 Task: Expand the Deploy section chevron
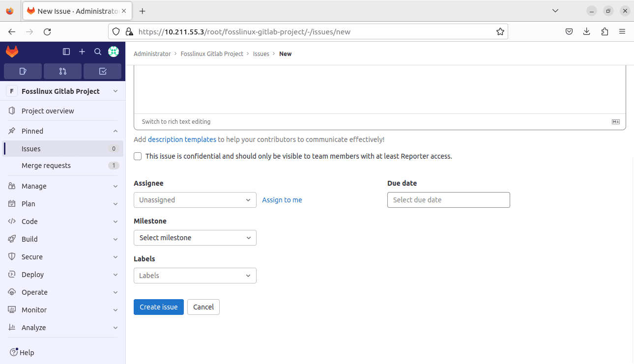coord(115,275)
